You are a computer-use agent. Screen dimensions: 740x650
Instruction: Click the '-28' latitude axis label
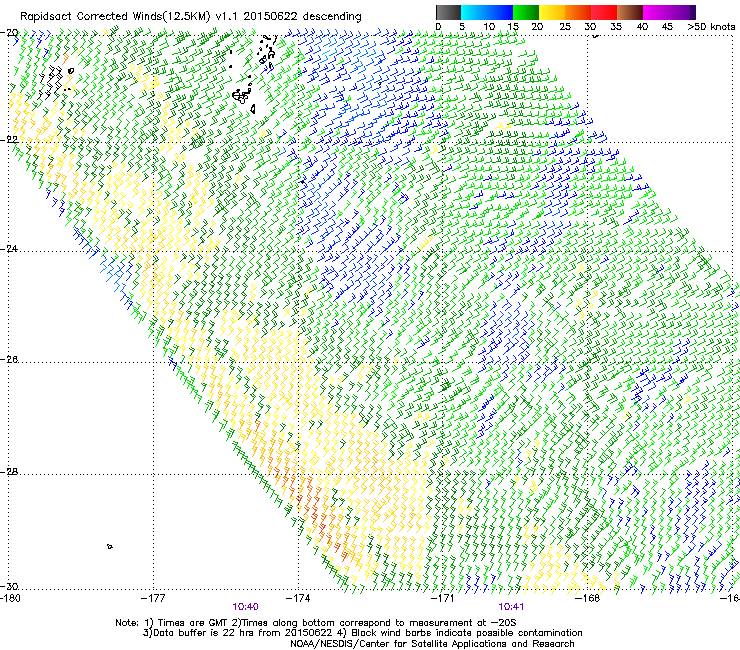tap(9, 472)
